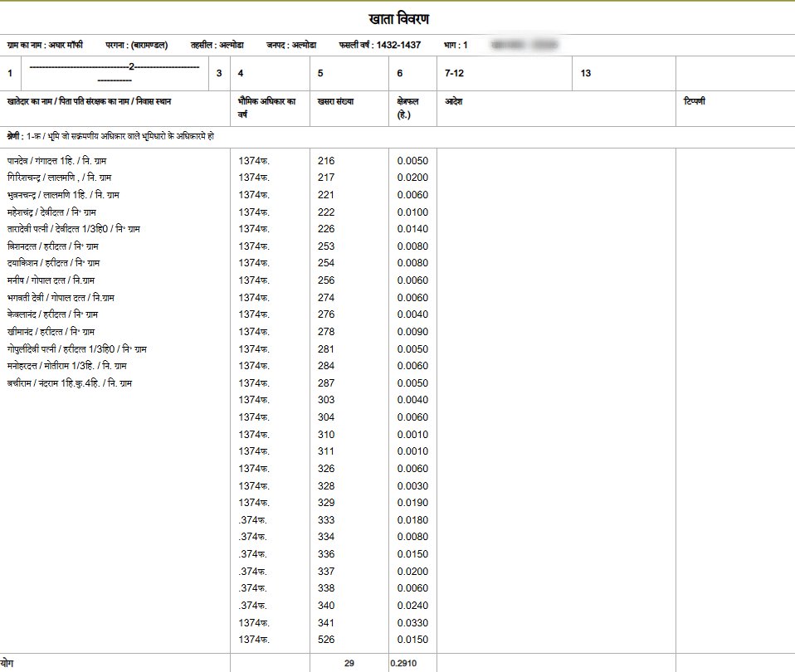Click the area value 0.0330
Viewport: 795px width, 672px height.
click(x=412, y=623)
